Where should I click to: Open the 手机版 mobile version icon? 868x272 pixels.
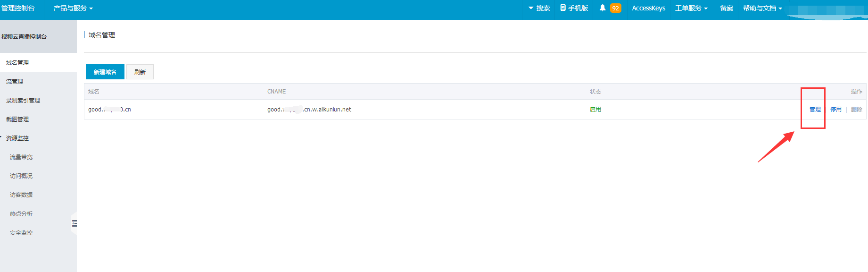pyautogui.click(x=563, y=8)
